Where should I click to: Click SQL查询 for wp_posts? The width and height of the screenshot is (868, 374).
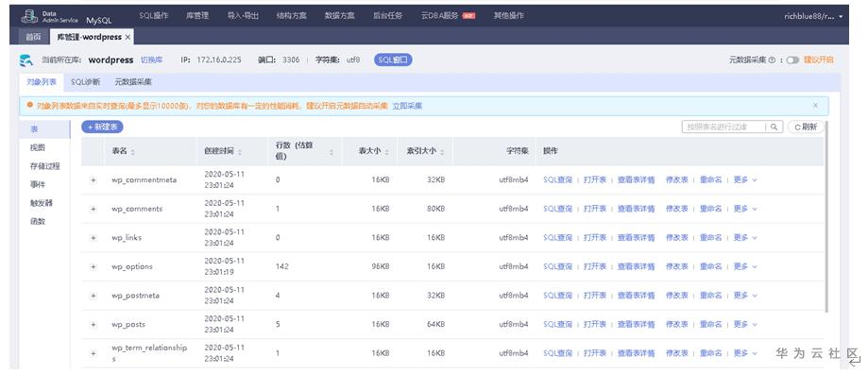(557, 324)
